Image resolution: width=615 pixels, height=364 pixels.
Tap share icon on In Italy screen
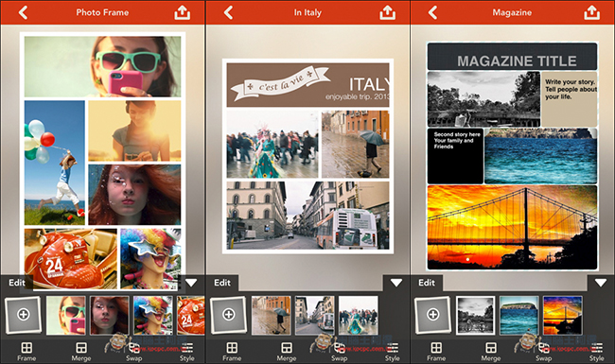coord(387,12)
